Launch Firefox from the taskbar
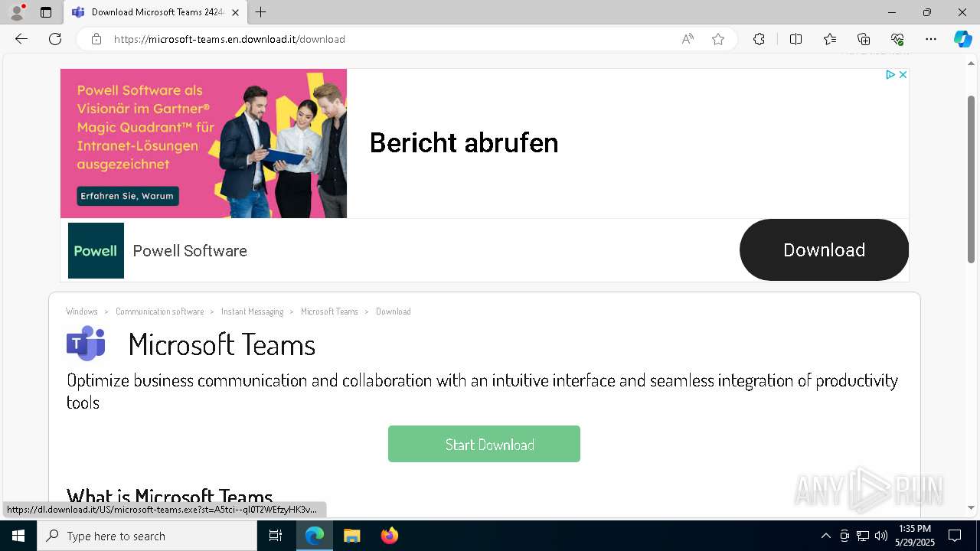 [x=390, y=536]
